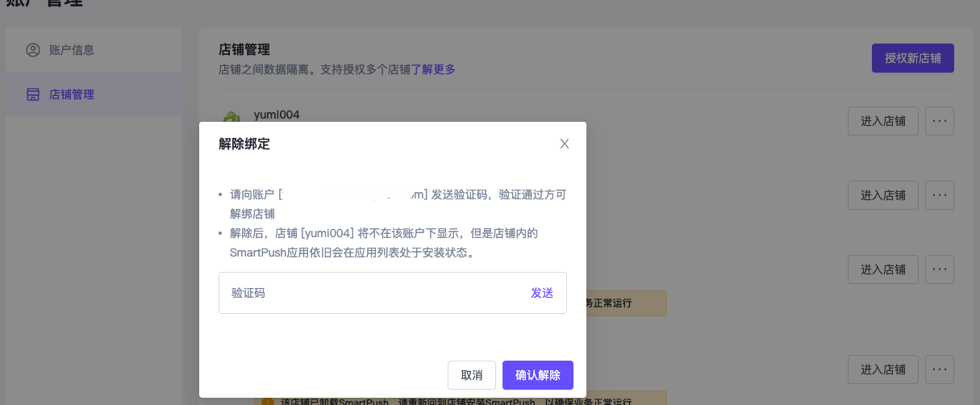Expand the ··· menu on the second store row
Image resolution: width=980 pixels, height=405 pixels.
click(939, 195)
